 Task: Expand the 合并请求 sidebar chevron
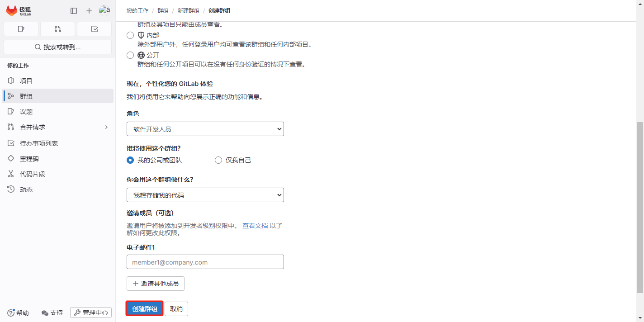click(x=107, y=127)
